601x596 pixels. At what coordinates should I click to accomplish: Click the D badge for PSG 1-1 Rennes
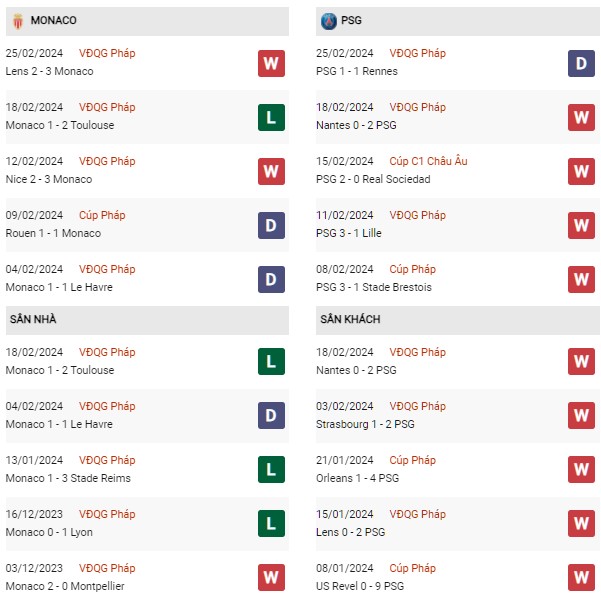tap(581, 63)
